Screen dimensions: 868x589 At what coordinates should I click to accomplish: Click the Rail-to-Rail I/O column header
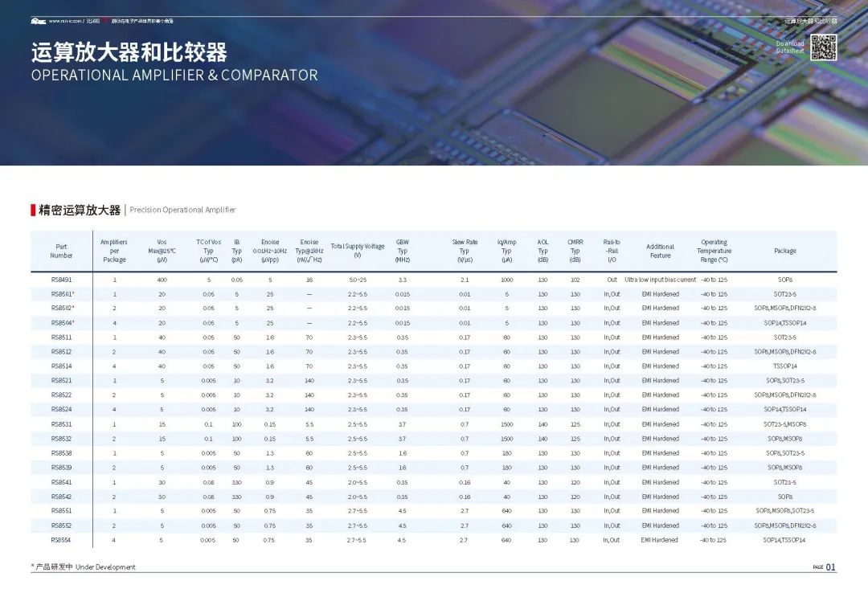click(x=612, y=251)
